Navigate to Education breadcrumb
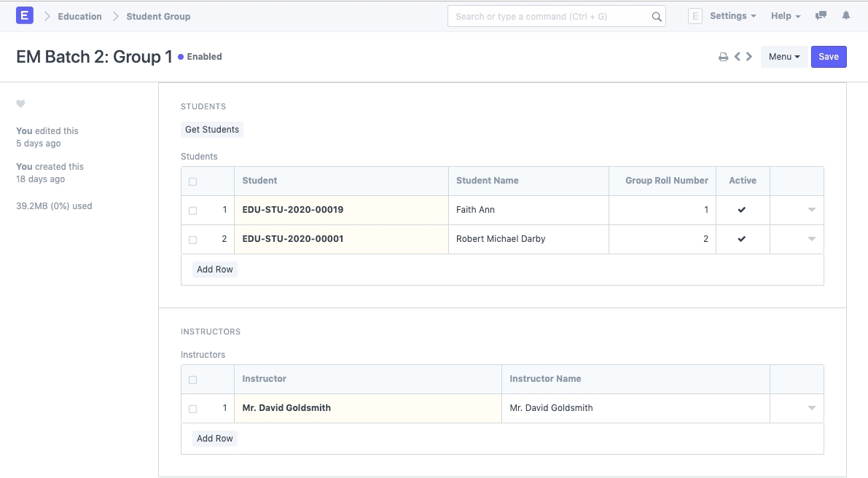The width and height of the screenshot is (868, 478). click(79, 16)
